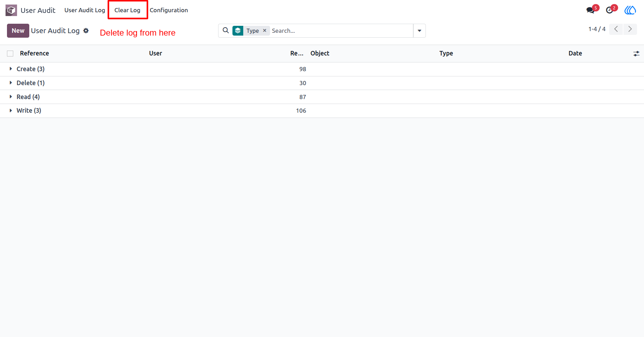
Task: Open the column settings adjust icon
Action: point(636,53)
